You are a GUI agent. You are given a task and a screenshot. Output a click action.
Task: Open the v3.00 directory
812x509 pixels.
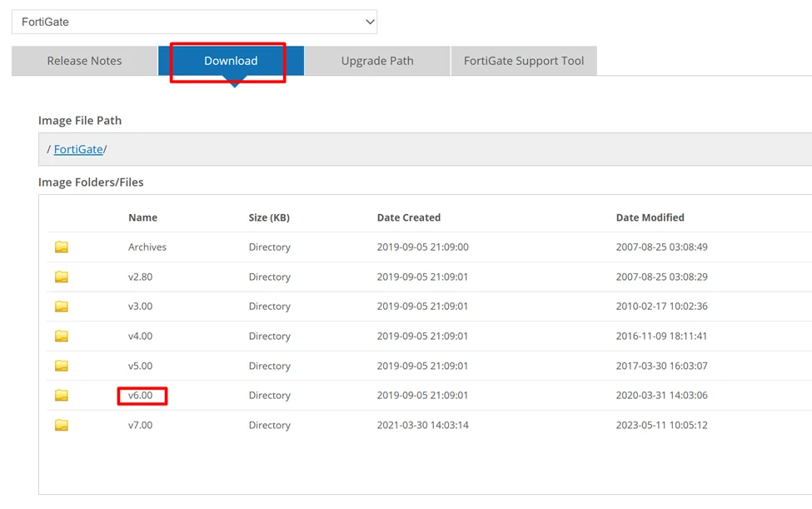pos(141,306)
